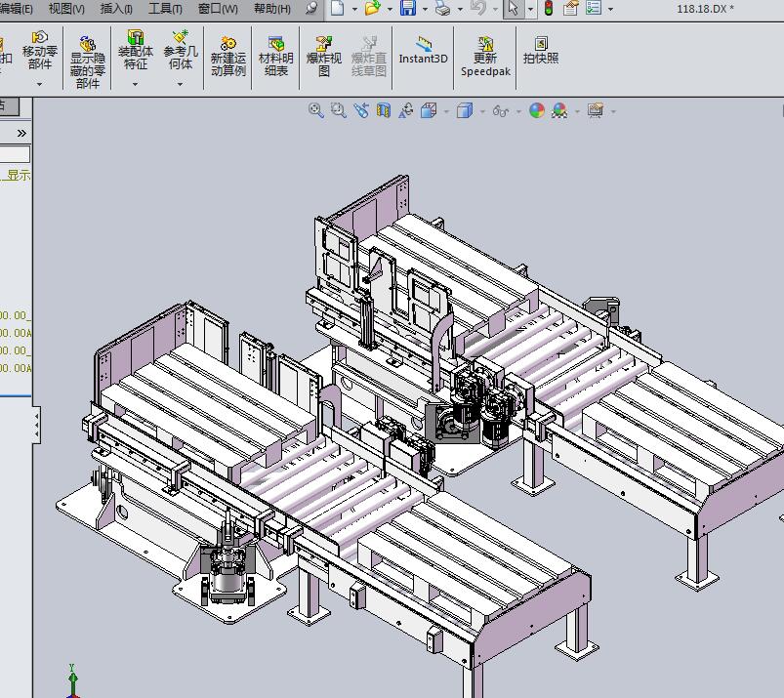The height and width of the screenshot is (698, 784).
Task: Click the 移动零部件 (Move Component) tool
Action: click(39, 51)
